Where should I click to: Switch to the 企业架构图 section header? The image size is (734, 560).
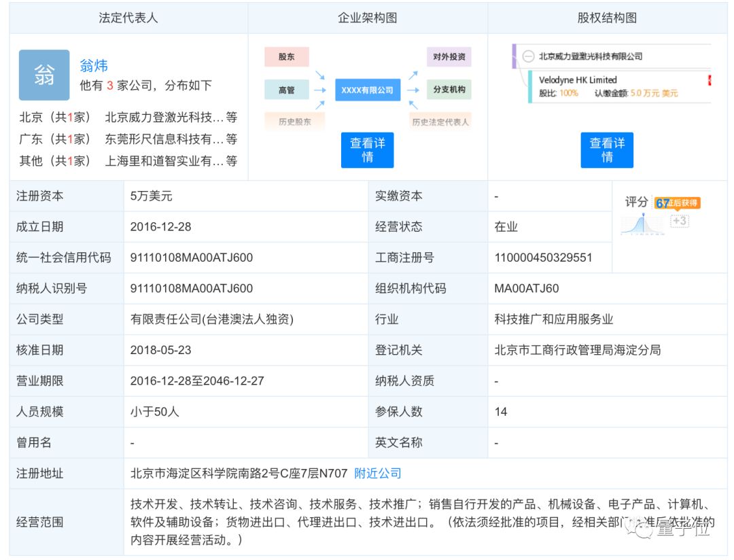click(x=367, y=18)
